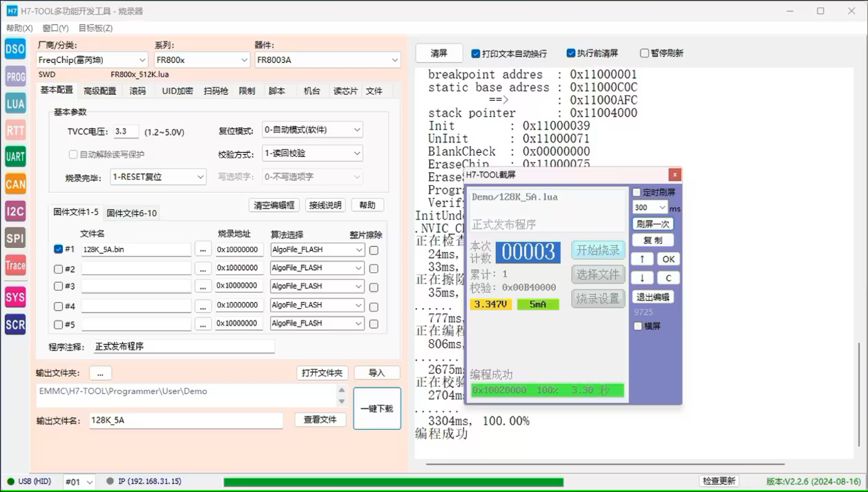Switch to the 固件文件6-10 tab
This screenshot has height=492, width=868.
click(x=131, y=214)
